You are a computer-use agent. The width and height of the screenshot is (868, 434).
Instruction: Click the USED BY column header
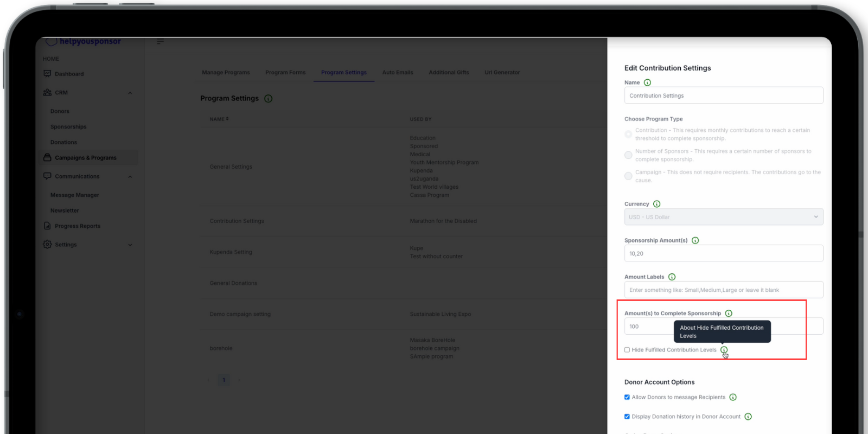[420, 119]
